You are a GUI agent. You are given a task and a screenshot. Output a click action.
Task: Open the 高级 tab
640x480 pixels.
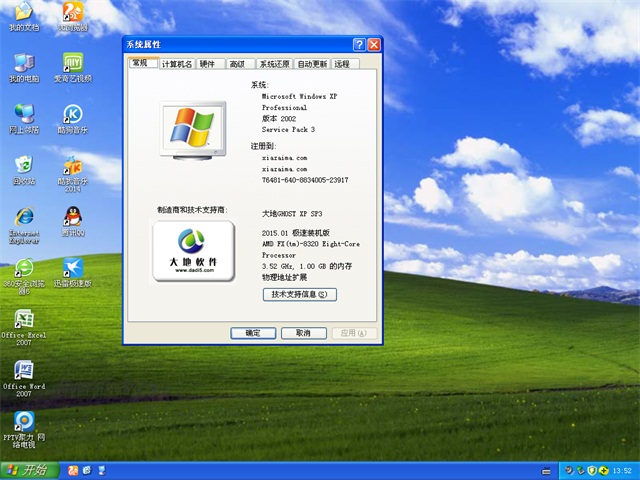click(x=237, y=63)
